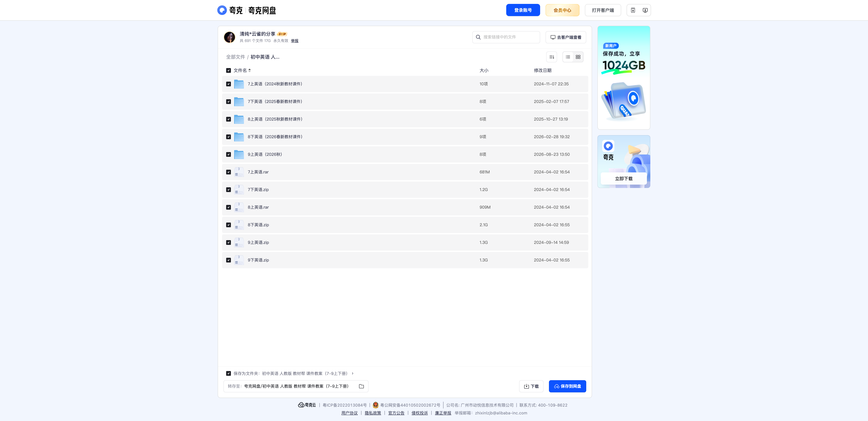Go back to 全部文件 in breadcrumb
The width and height of the screenshot is (868, 421).
(x=235, y=57)
